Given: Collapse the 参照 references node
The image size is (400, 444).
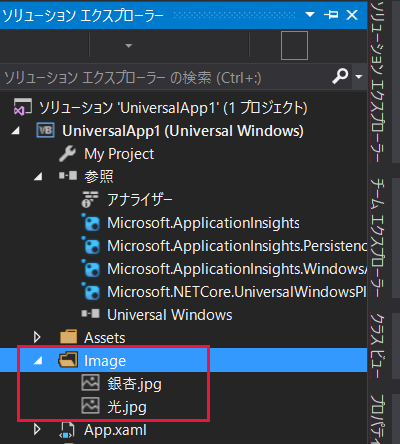Looking at the screenshot, I should pyautogui.click(x=38, y=177).
